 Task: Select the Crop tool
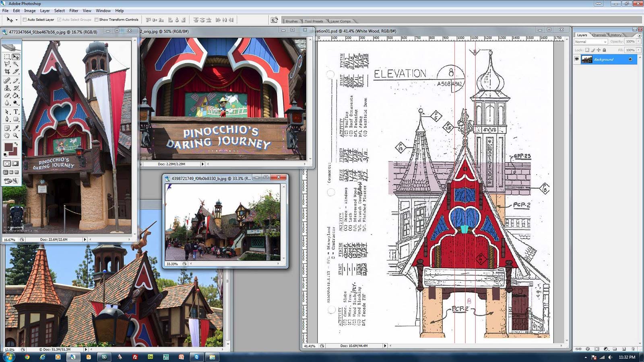pos(7,72)
